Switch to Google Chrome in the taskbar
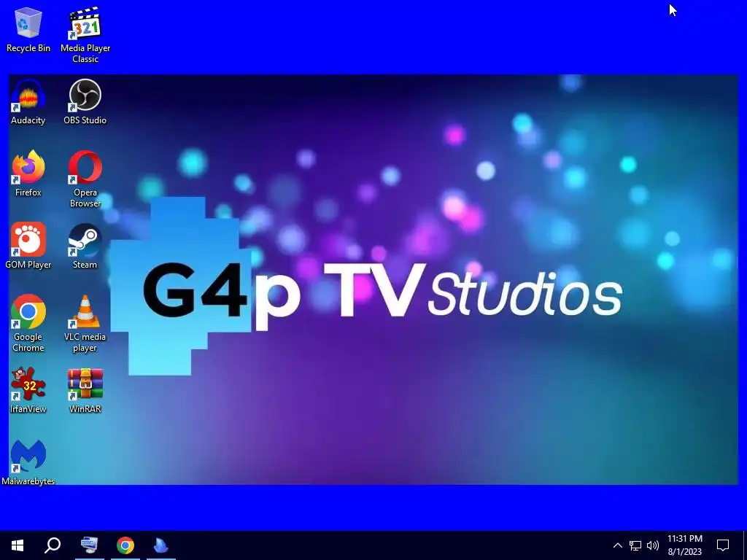Screen dimensions: 747x560 coord(125,545)
